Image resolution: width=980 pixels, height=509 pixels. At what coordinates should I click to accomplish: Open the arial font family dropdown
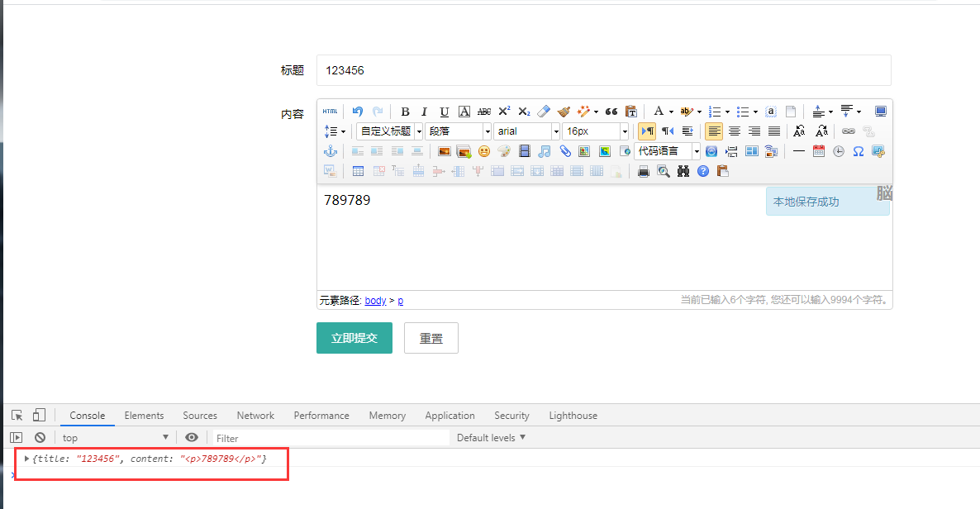(x=527, y=131)
